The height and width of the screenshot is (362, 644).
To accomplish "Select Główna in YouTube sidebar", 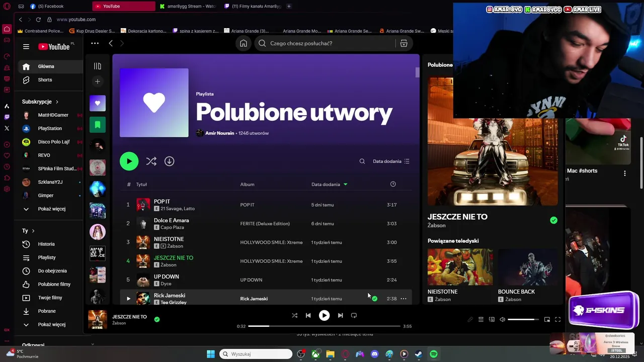I will tap(50, 66).
